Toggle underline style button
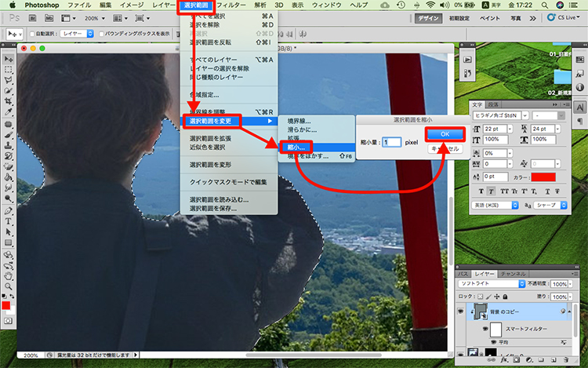The image size is (588, 368). 547,191
